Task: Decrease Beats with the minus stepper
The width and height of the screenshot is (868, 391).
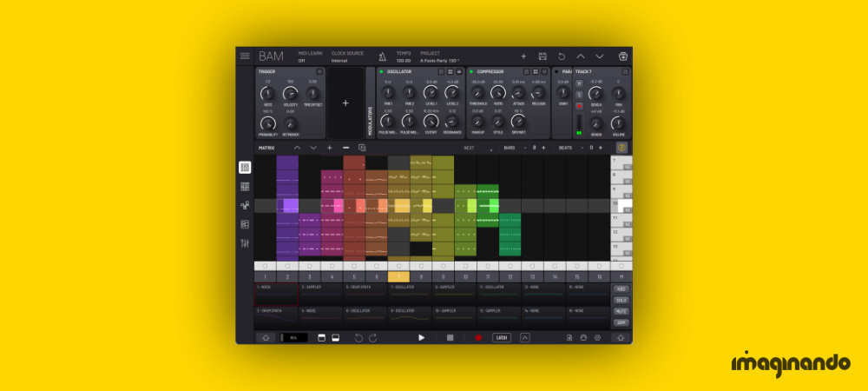Action: click(x=582, y=148)
